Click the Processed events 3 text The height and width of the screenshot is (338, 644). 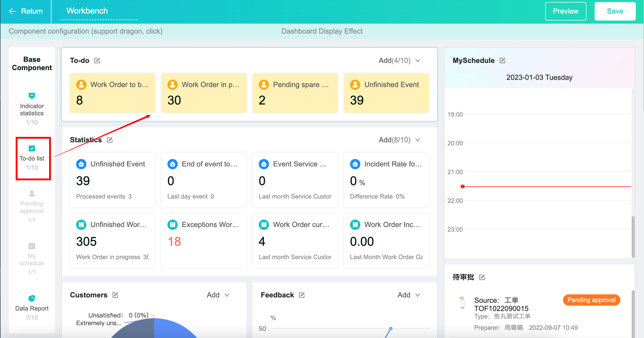[104, 196]
